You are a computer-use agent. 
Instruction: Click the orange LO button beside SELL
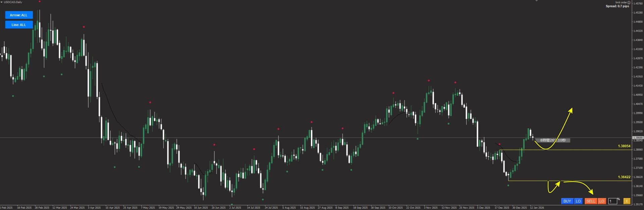[602, 201]
